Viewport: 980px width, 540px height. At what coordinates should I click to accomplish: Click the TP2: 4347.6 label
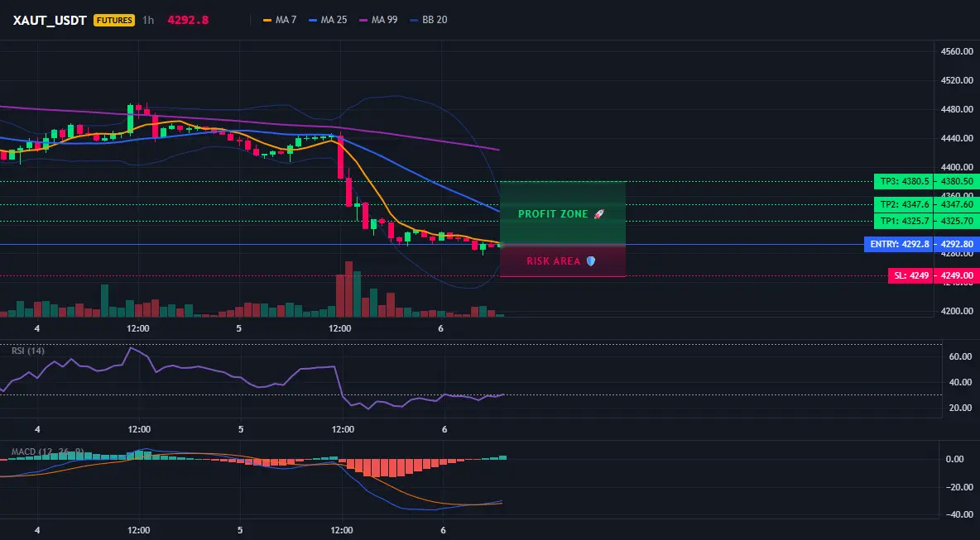903,204
